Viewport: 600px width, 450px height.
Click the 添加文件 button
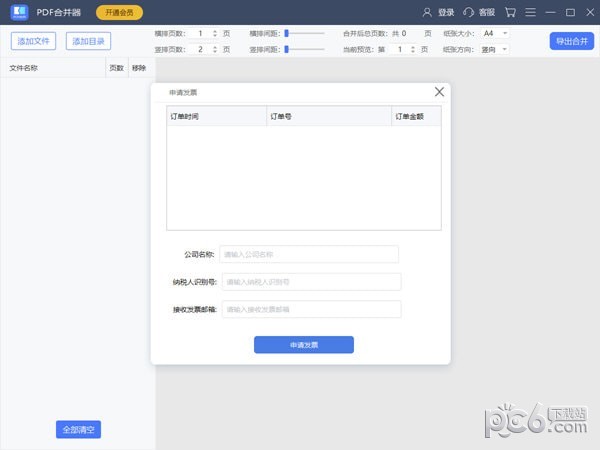pos(33,41)
